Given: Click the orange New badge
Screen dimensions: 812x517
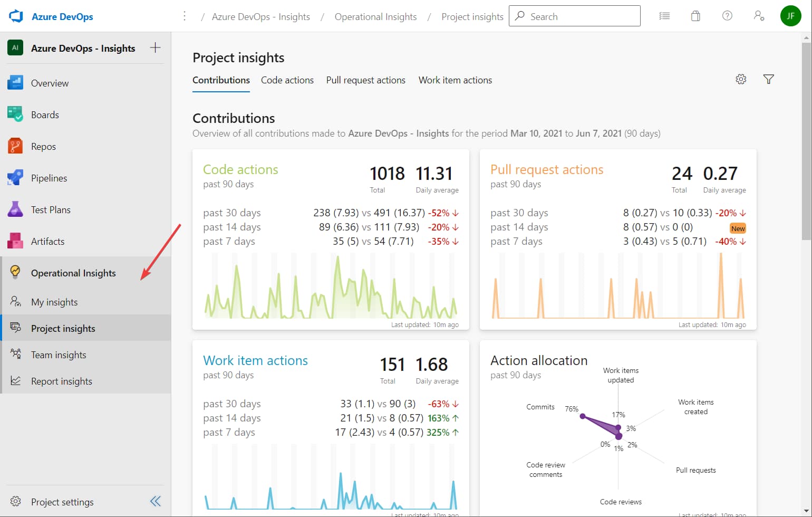Looking at the screenshot, I should click(x=738, y=228).
